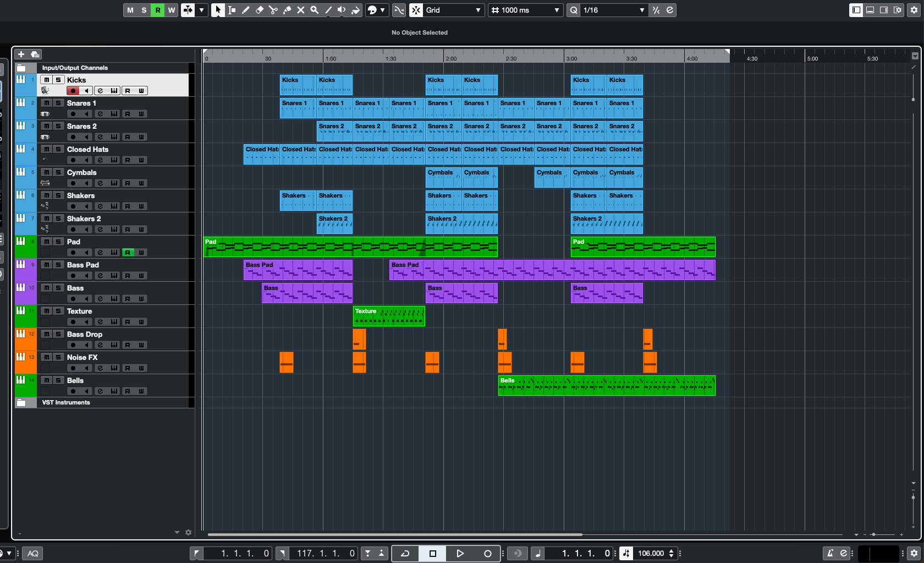This screenshot has width=924, height=563.
Task: Click Edit Instrument keys icon on Kicks
Action: 114,91
